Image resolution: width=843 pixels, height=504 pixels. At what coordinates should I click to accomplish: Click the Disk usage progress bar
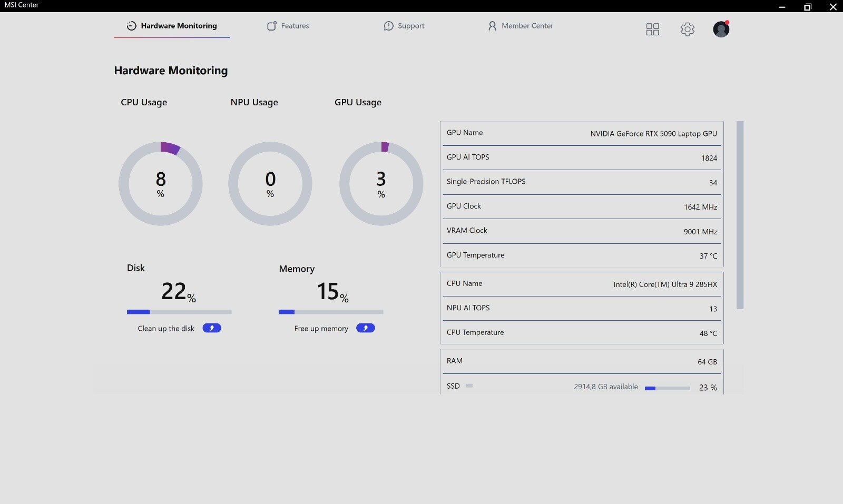click(x=179, y=312)
